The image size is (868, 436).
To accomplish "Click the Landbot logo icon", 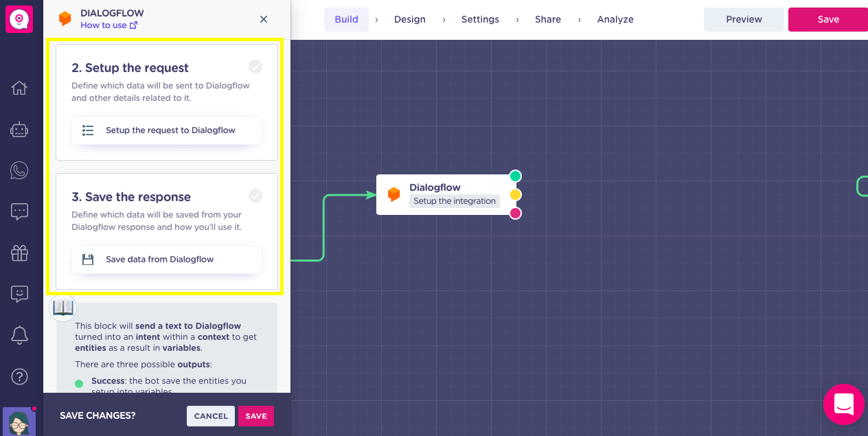I will (19, 19).
